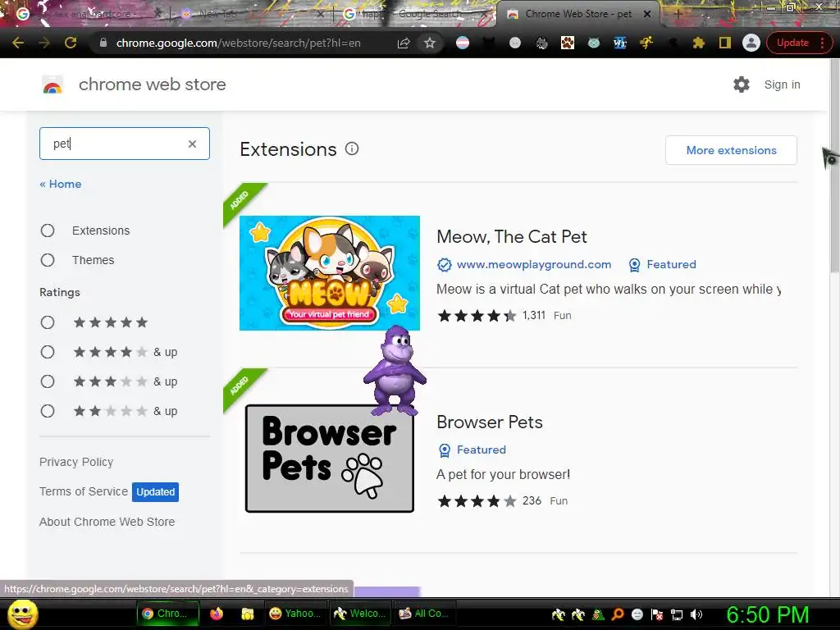
Task: Click Sign in at top right
Action: [782, 84]
